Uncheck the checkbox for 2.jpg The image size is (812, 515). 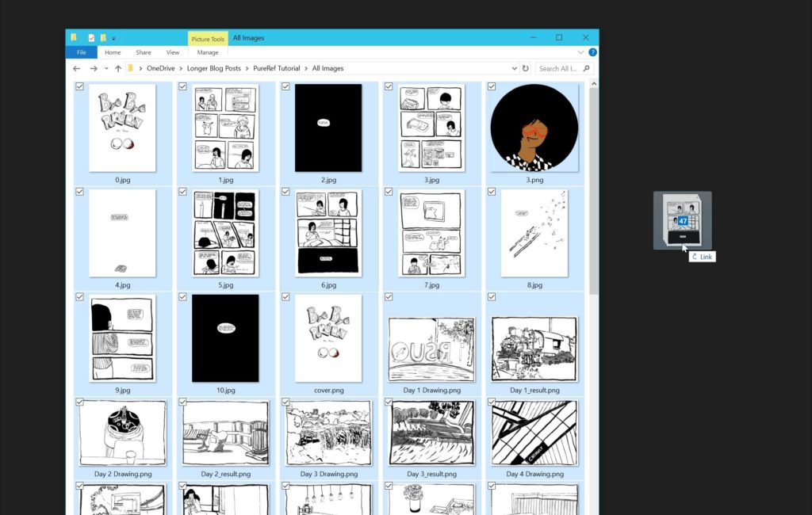pyautogui.click(x=285, y=86)
